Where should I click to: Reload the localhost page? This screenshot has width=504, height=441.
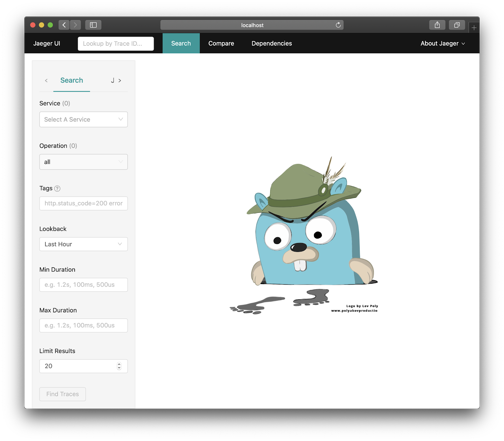coord(338,25)
